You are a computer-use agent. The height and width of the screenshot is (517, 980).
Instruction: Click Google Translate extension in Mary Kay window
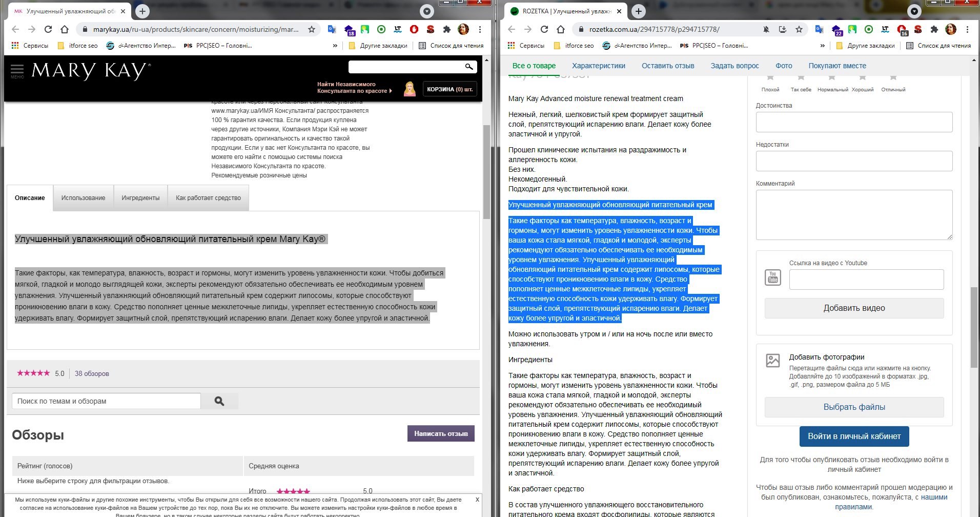click(332, 29)
